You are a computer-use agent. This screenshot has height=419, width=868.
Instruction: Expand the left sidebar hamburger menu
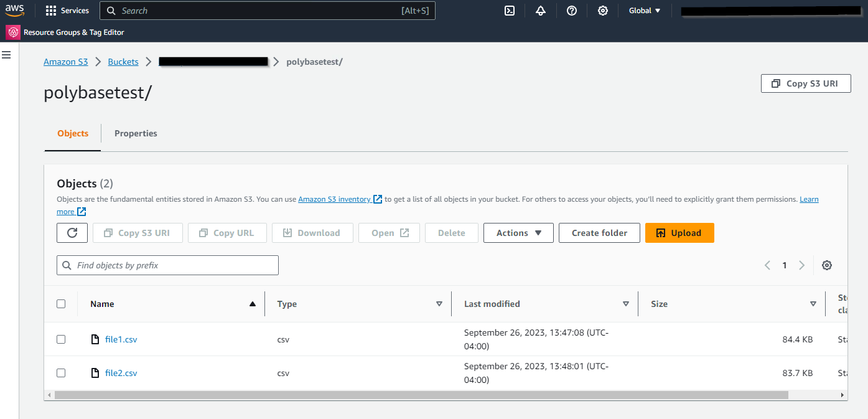point(6,54)
